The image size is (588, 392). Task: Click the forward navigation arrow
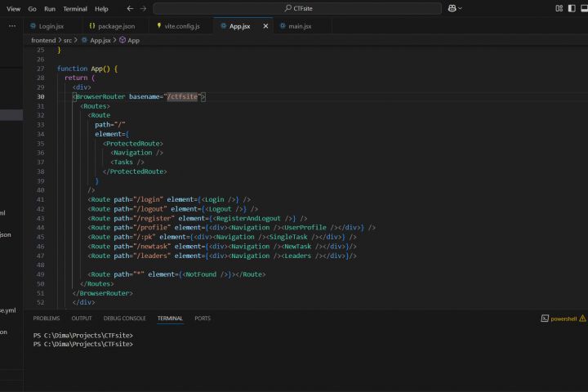(x=144, y=8)
